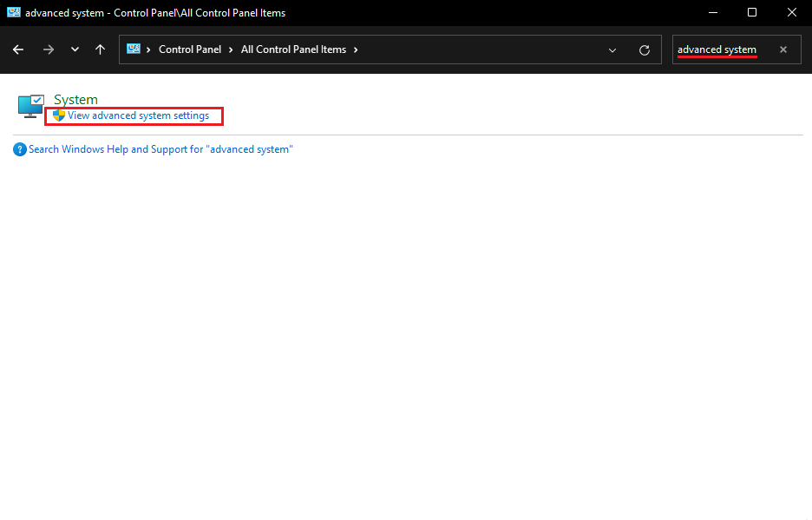Expand the chevron after "All Control Panel Items"

click(356, 49)
